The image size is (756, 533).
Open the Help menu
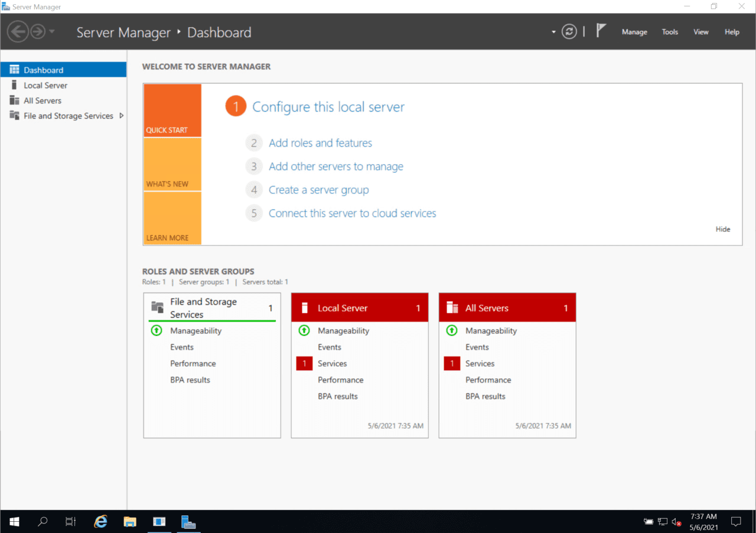click(732, 32)
